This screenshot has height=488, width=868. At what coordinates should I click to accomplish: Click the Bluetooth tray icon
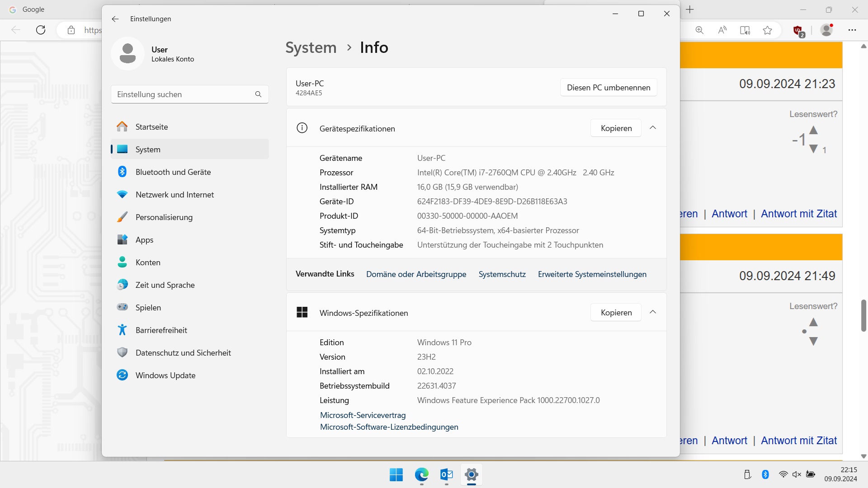point(765,474)
